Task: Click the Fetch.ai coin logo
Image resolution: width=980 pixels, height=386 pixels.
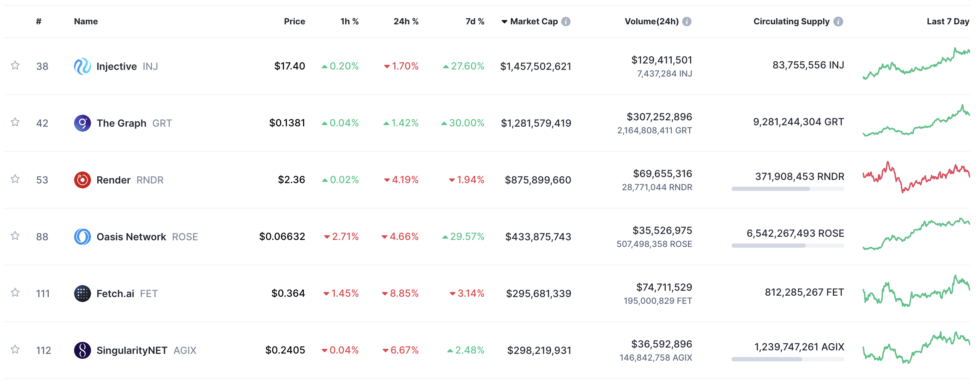Action: click(x=82, y=294)
